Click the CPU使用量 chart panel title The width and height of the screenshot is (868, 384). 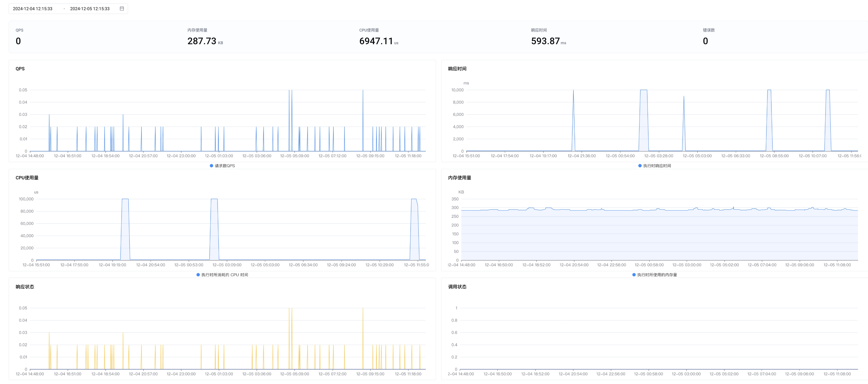[27, 178]
